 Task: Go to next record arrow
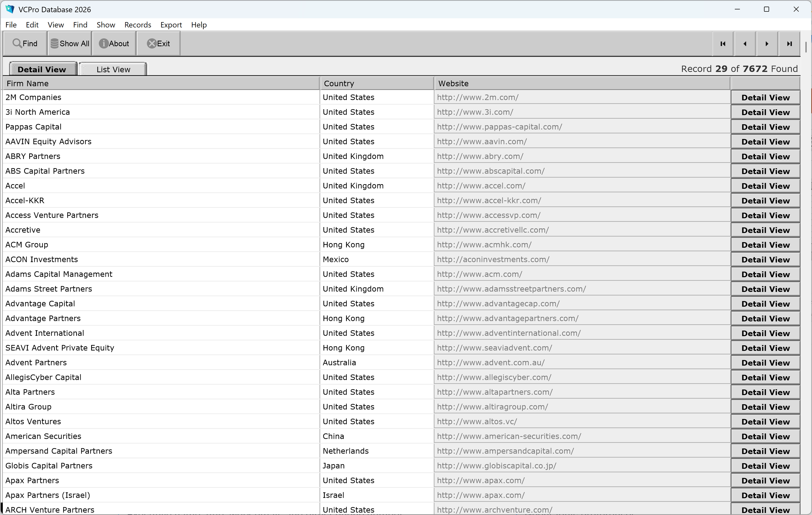tap(767, 44)
